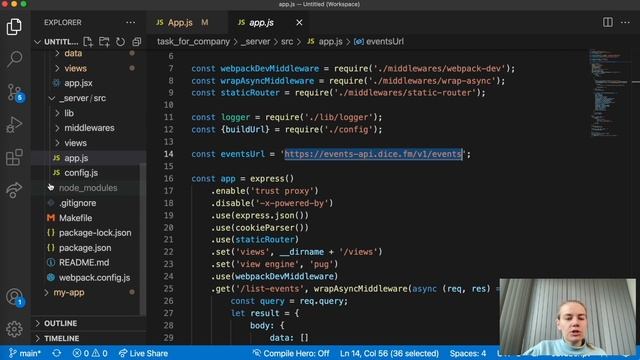Viewport: 640px width, 360px height.
Task: Start Live Share from the status bar
Action: point(143,353)
